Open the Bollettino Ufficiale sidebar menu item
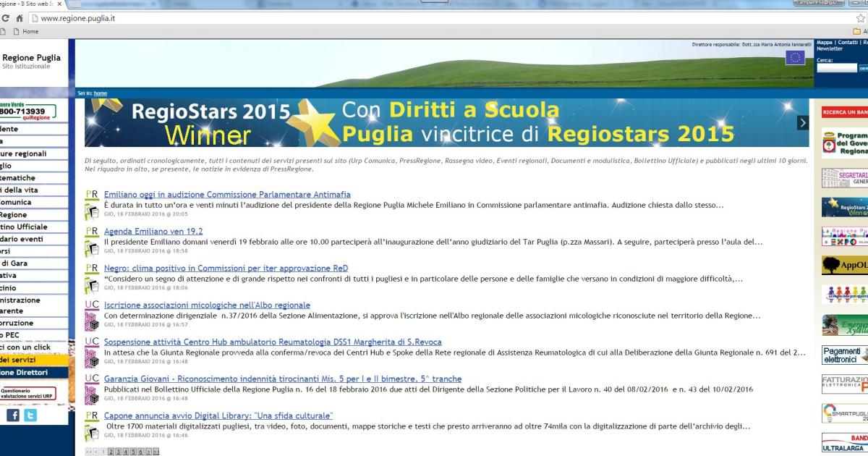This screenshot has height=456, width=868. click(33, 227)
